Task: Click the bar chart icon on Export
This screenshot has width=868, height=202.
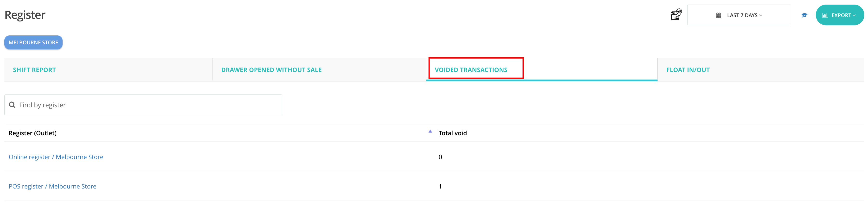Action: coord(825,15)
